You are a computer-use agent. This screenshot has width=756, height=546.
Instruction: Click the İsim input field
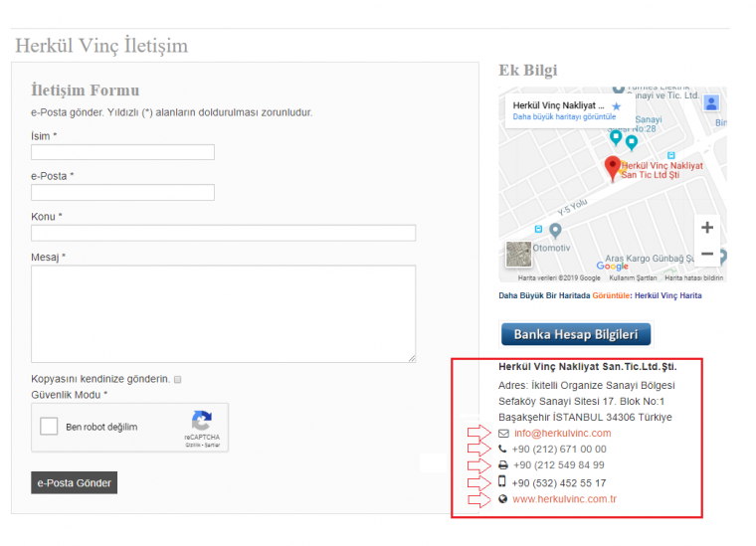122,152
